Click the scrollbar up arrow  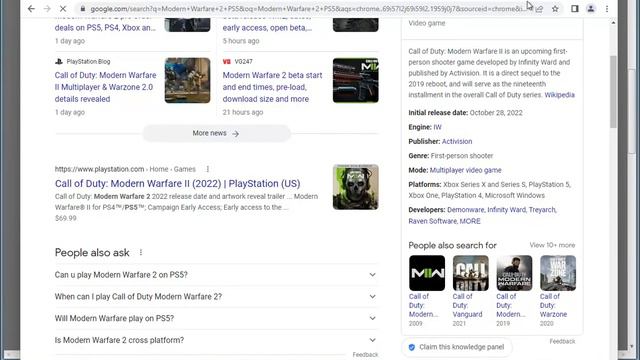pos(613,23)
